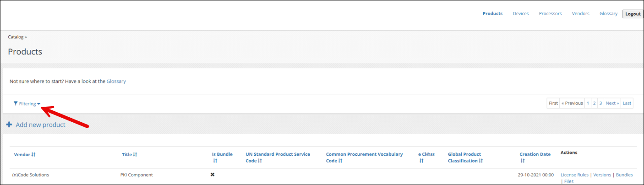Go to Next page in pagination
Image resolution: width=644 pixels, height=185 pixels.
pyautogui.click(x=612, y=103)
